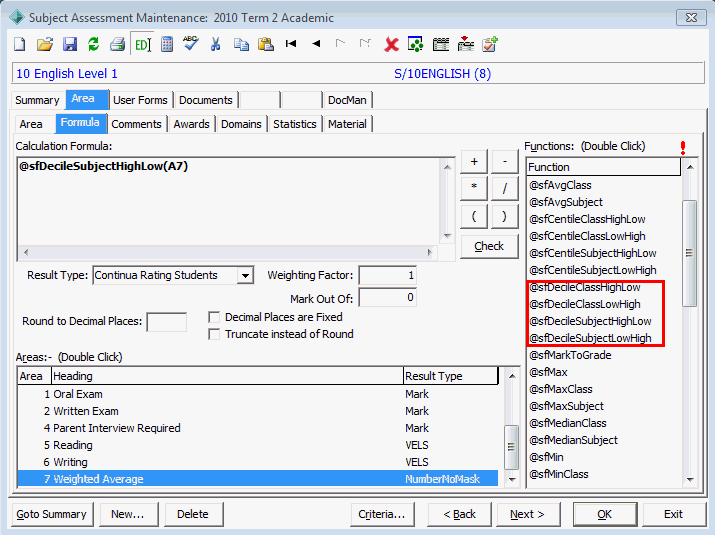Click the Paste clipboard icon

tap(266, 44)
